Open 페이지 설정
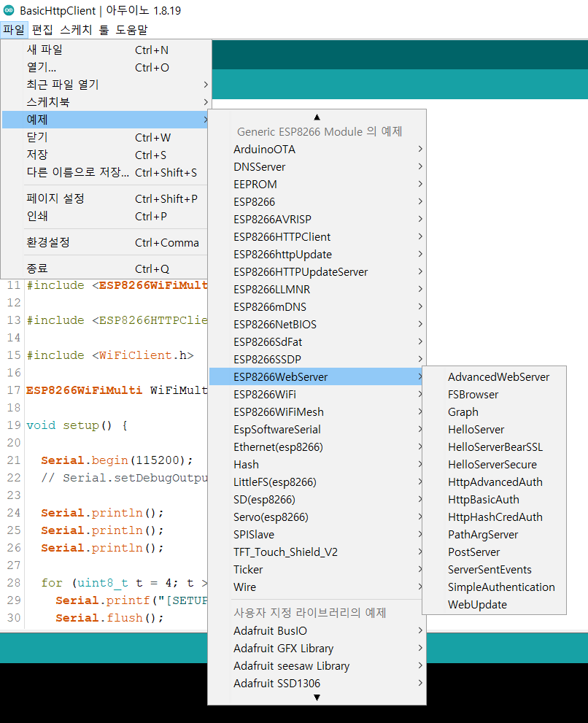Screen dimensions: 588x723 coord(106,198)
